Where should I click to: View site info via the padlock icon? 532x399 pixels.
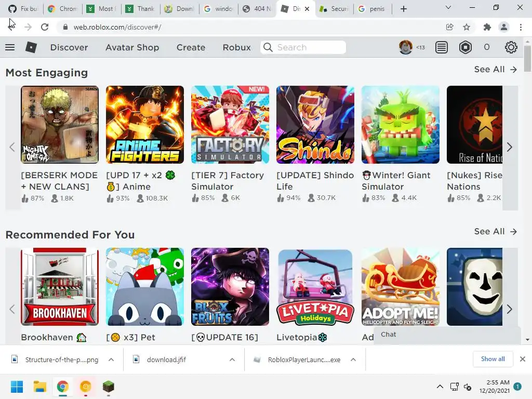tap(65, 27)
